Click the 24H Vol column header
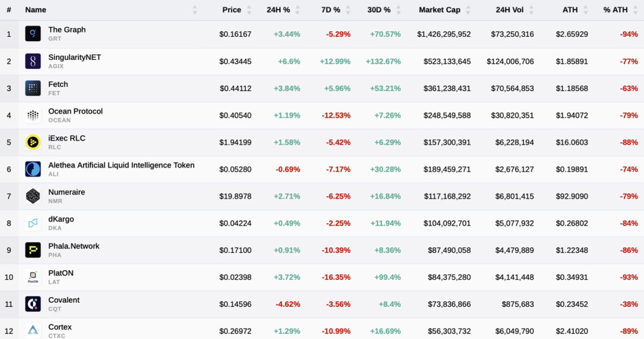This screenshot has width=644, height=339. (x=510, y=10)
